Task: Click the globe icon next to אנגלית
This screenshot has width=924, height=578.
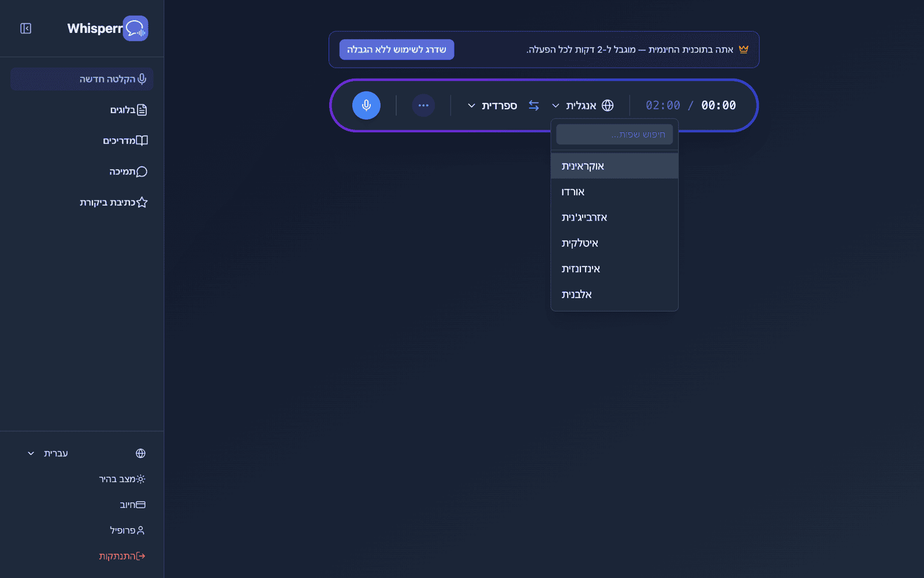Action: 608,106
